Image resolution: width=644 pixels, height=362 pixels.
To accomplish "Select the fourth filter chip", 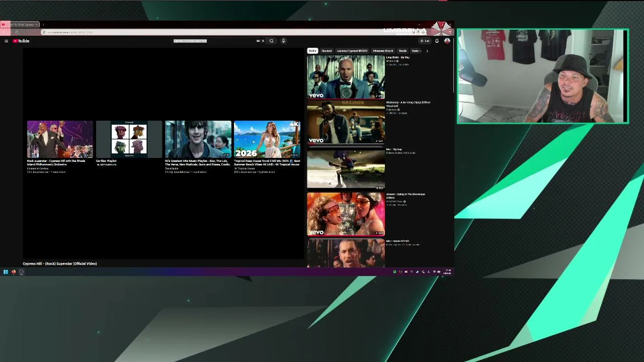I will (383, 51).
